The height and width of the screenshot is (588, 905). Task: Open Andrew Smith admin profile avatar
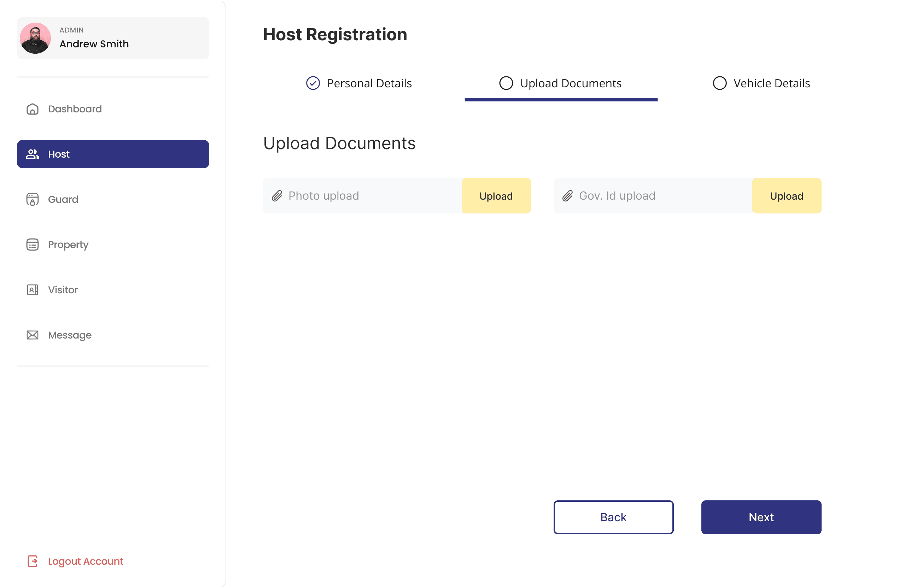(35, 38)
